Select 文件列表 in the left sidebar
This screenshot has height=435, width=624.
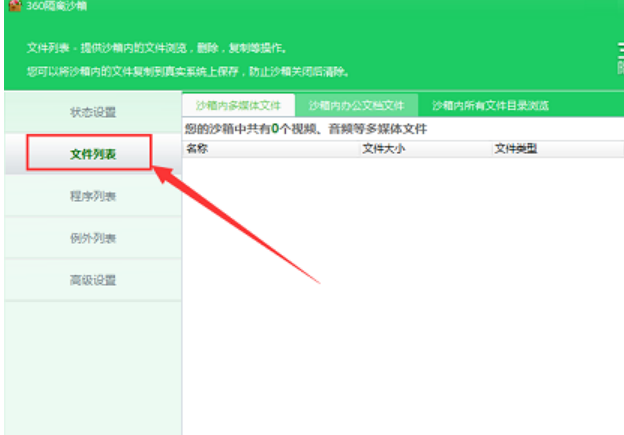point(92,154)
